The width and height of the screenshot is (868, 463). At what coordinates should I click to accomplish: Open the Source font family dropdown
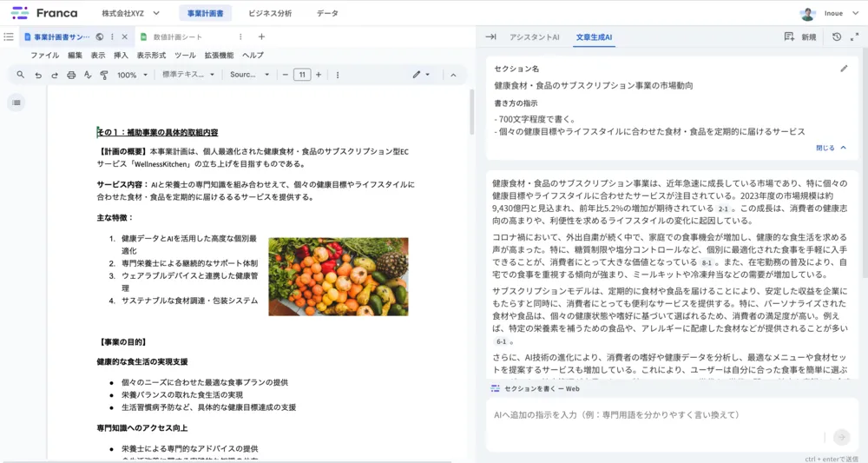pyautogui.click(x=250, y=75)
